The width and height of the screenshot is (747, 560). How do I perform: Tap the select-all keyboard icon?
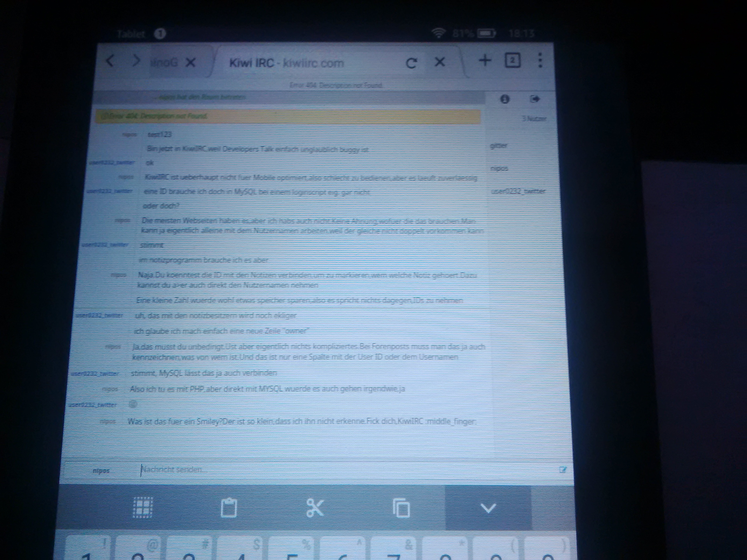tap(143, 507)
